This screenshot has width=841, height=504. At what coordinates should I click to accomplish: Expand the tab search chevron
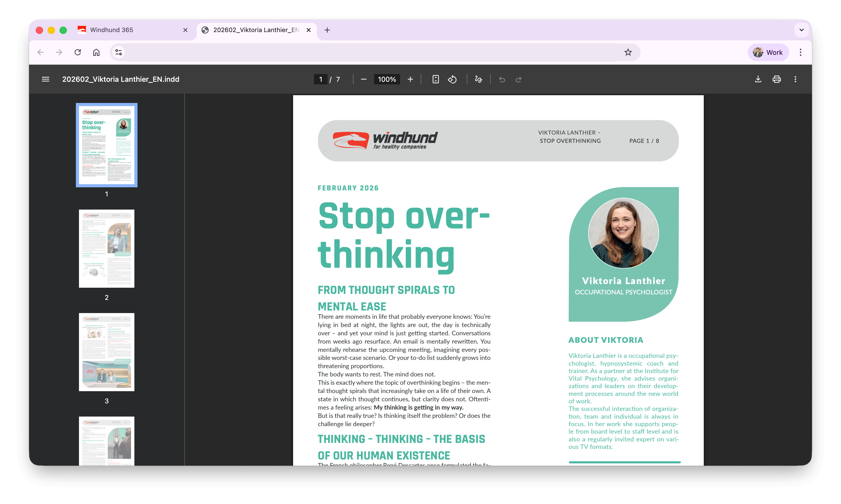802,30
